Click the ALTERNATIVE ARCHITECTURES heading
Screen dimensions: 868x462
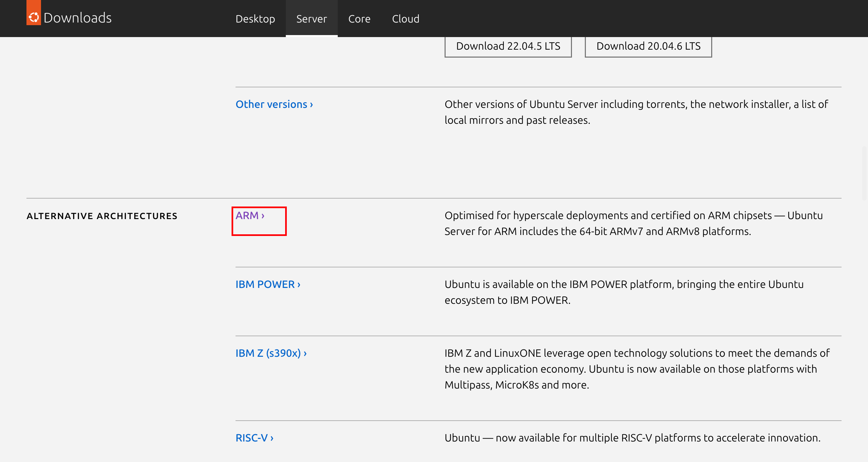[102, 216]
